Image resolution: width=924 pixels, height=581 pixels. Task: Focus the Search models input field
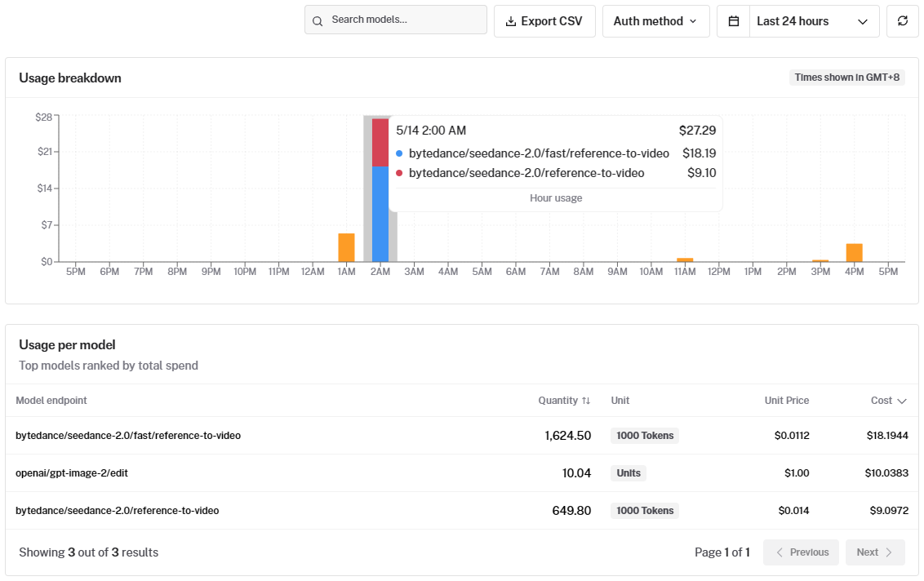pos(395,20)
